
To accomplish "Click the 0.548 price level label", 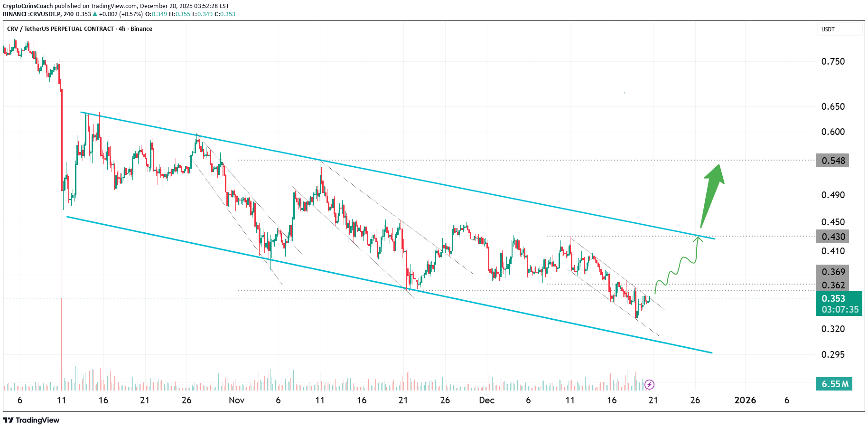I will pyautogui.click(x=832, y=161).
